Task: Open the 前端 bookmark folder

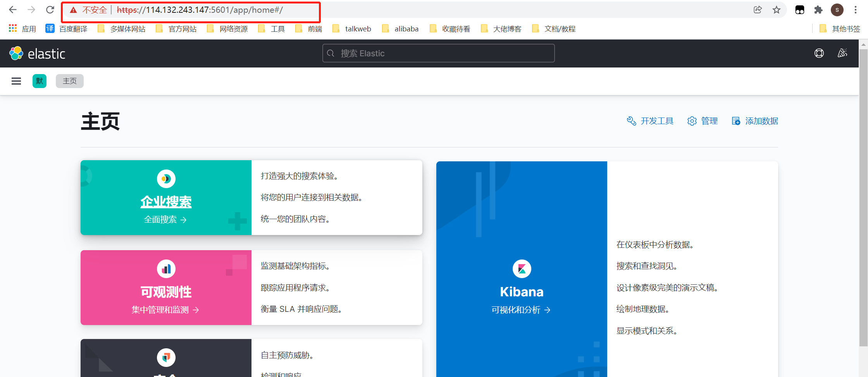Action: pyautogui.click(x=308, y=29)
